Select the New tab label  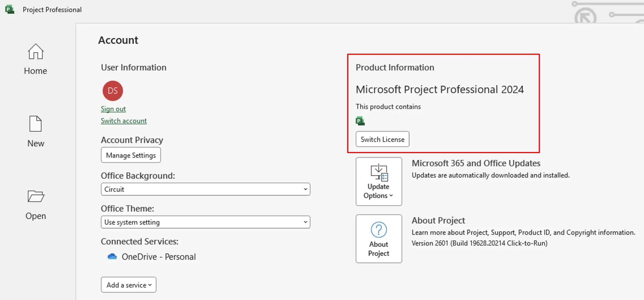pos(36,143)
